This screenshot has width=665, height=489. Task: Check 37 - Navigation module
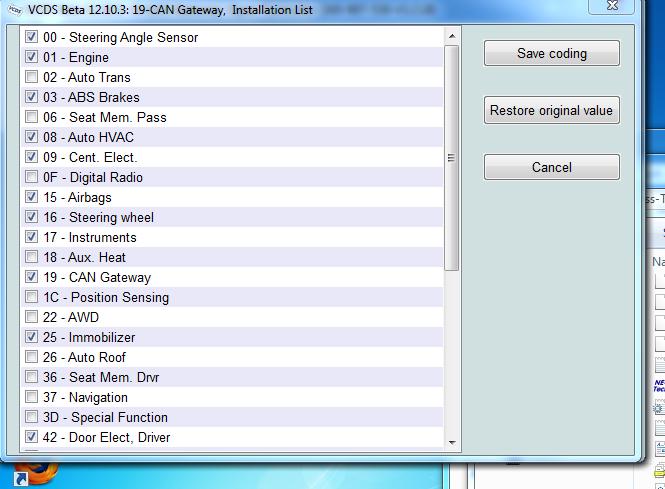[x=31, y=397]
